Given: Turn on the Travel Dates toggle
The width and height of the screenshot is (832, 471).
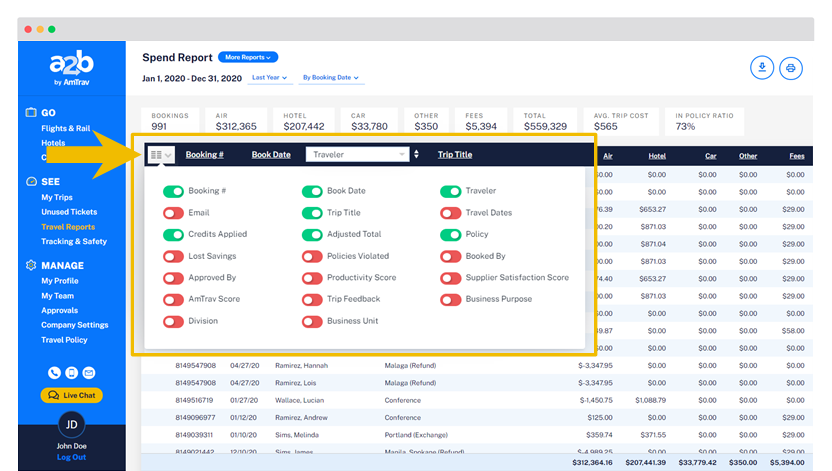Looking at the screenshot, I should point(450,213).
